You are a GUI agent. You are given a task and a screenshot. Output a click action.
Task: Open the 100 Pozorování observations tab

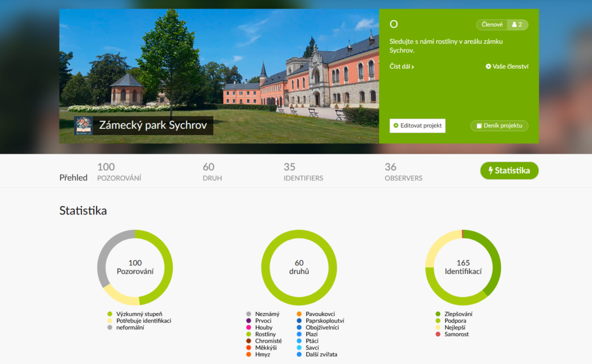[119, 172]
